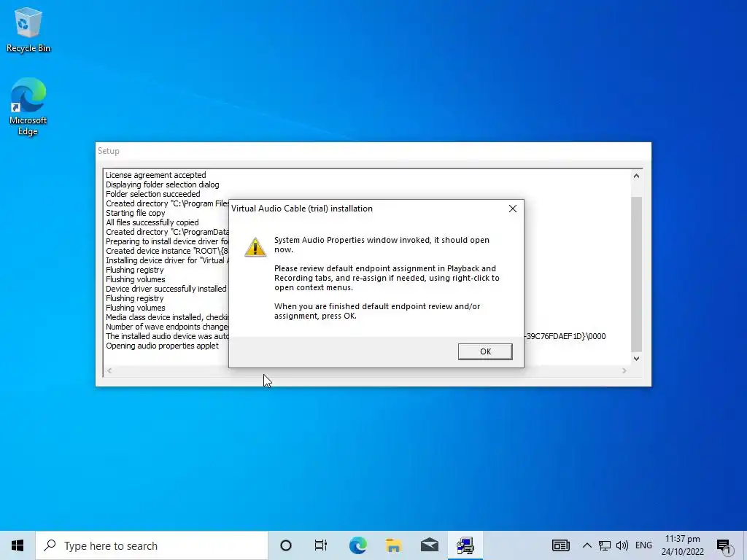Click the Setup log scroll up arrow
Viewport: 747px width, 560px height.
click(x=636, y=176)
